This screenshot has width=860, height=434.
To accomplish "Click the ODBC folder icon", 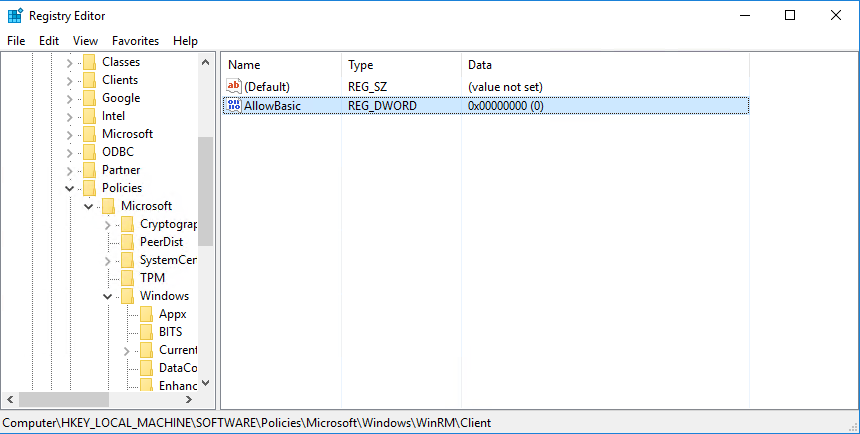I will pos(90,152).
